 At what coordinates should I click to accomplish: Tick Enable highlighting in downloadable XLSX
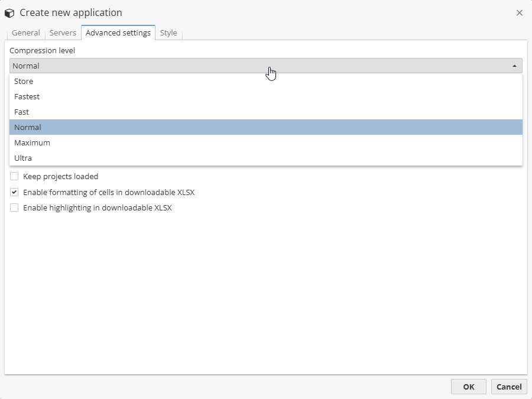point(14,207)
